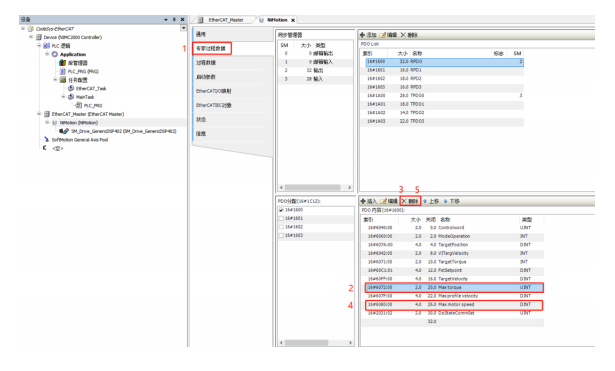The image size is (615, 371).
Task: Select the Max motor speed entry row
Action: [x=454, y=305]
